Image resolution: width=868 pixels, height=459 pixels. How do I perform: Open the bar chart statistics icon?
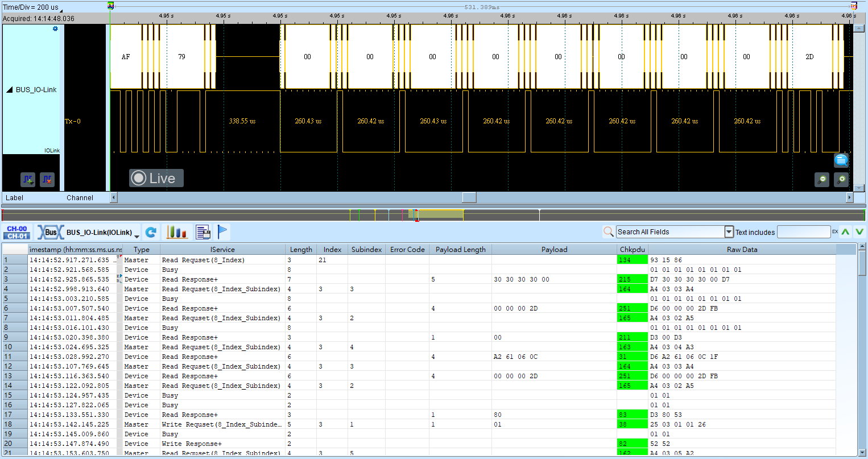[177, 232]
